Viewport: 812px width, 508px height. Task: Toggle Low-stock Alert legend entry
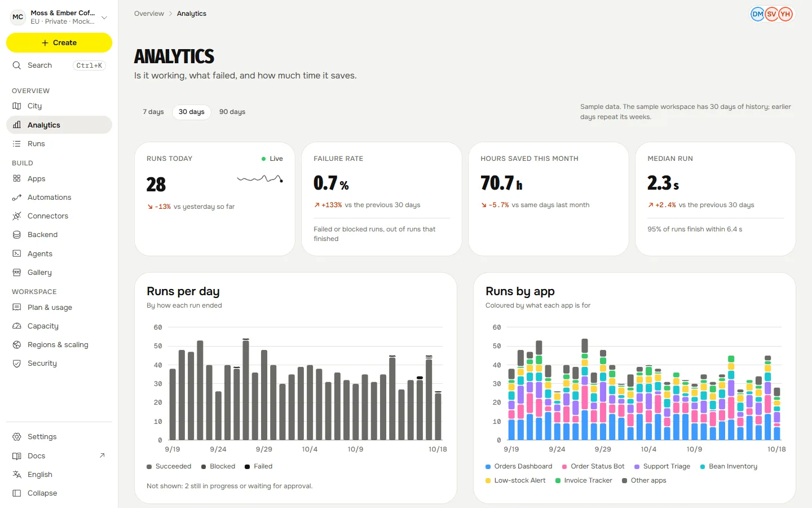pos(515,480)
